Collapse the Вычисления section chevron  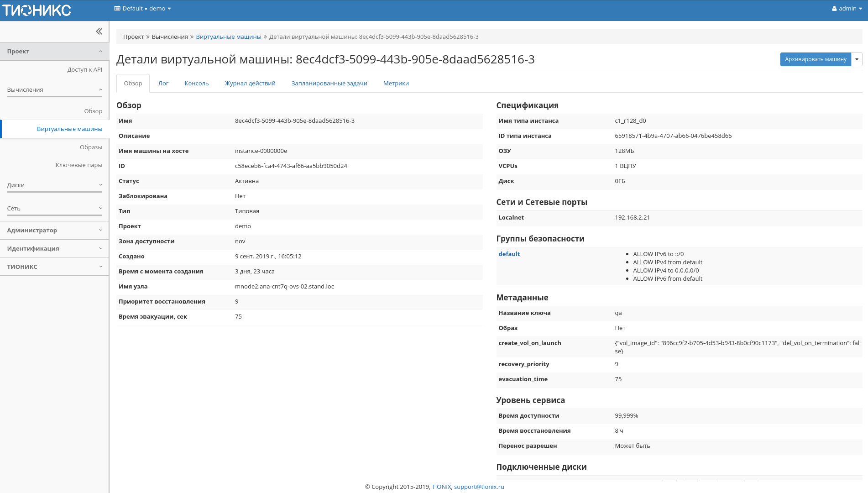pyautogui.click(x=100, y=89)
